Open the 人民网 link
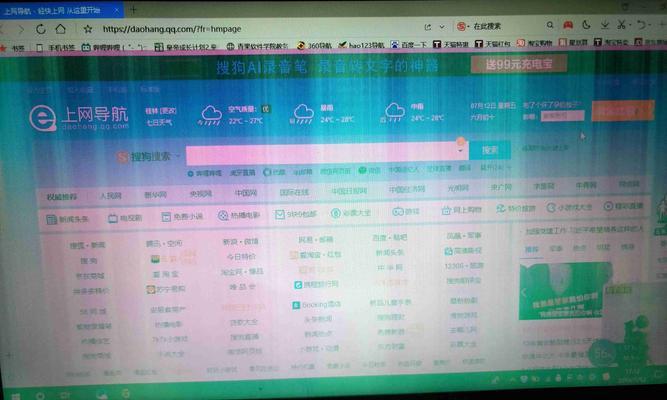 pyautogui.click(x=111, y=196)
